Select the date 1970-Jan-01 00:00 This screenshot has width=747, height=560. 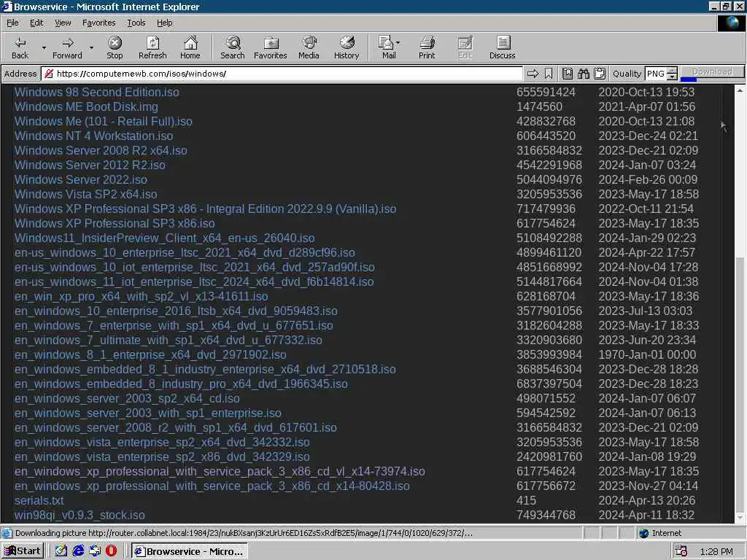(x=647, y=355)
